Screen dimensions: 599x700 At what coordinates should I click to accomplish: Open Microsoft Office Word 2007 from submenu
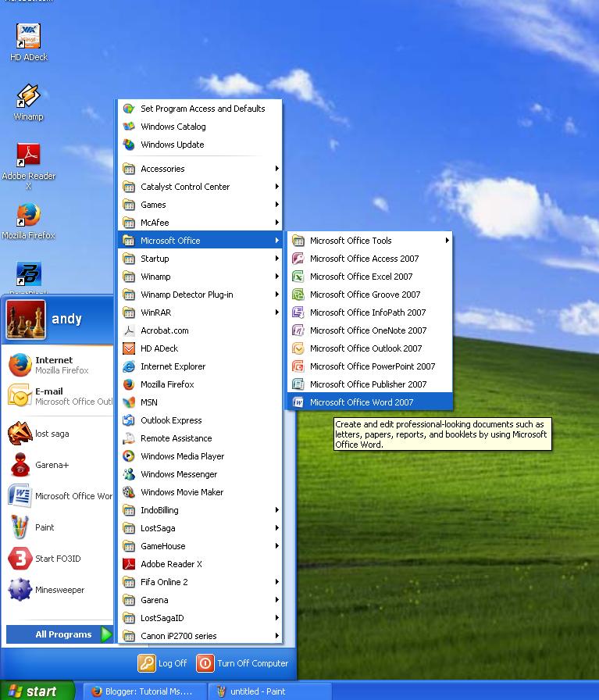pos(369,402)
